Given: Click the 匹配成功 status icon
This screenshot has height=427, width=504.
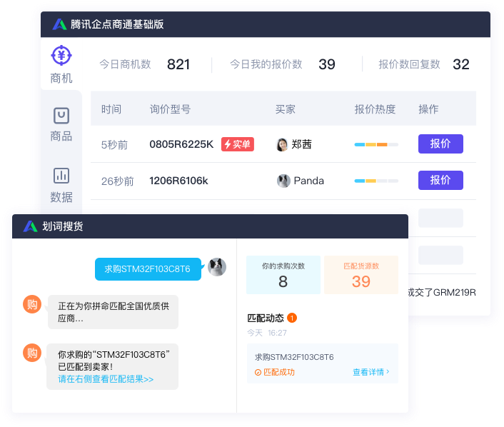Looking at the screenshot, I should (x=258, y=372).
